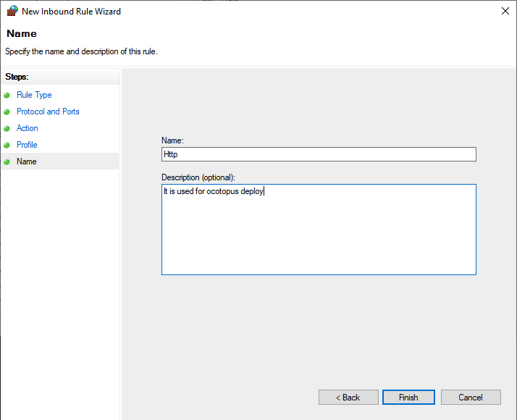
Task: Select the Name step in the steps list
Action: (27, 161)
